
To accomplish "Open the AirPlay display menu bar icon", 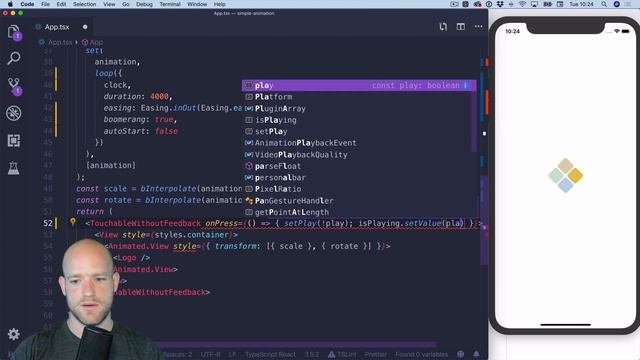I will pyautogui.click(x=534, y=4).
